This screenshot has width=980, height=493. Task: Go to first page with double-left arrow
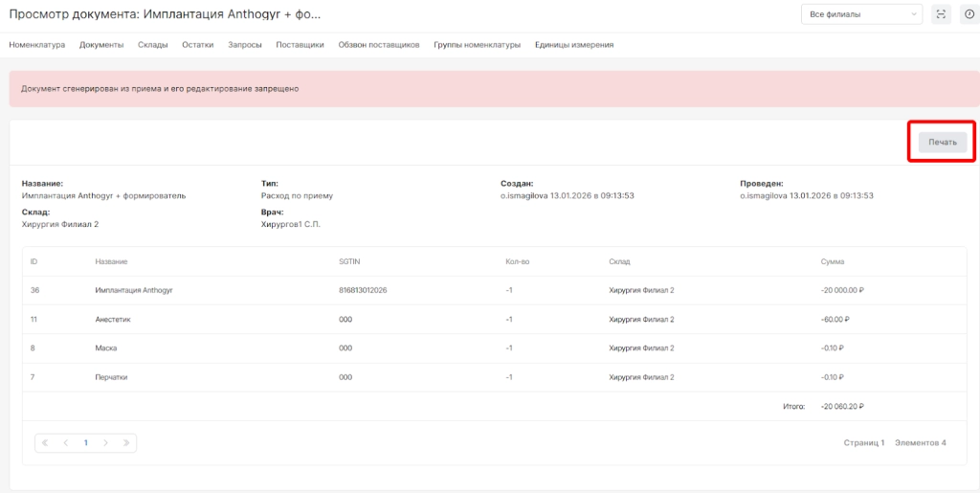pos(45,443)
